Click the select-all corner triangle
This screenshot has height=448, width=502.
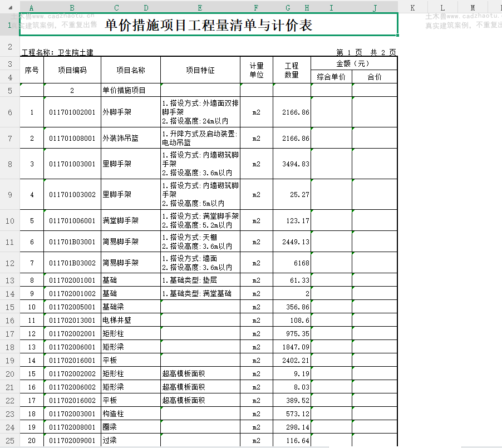tap(10, 8)
